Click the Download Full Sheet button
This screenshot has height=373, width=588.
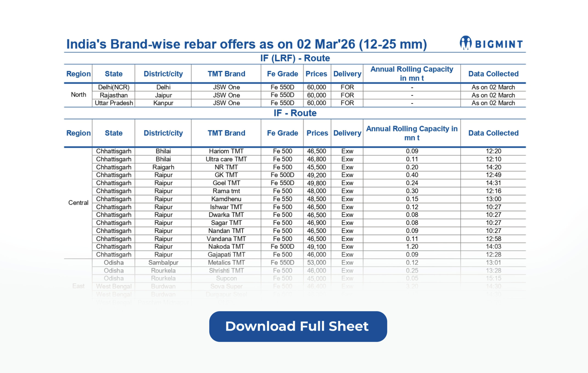click(x=298, y=326)
